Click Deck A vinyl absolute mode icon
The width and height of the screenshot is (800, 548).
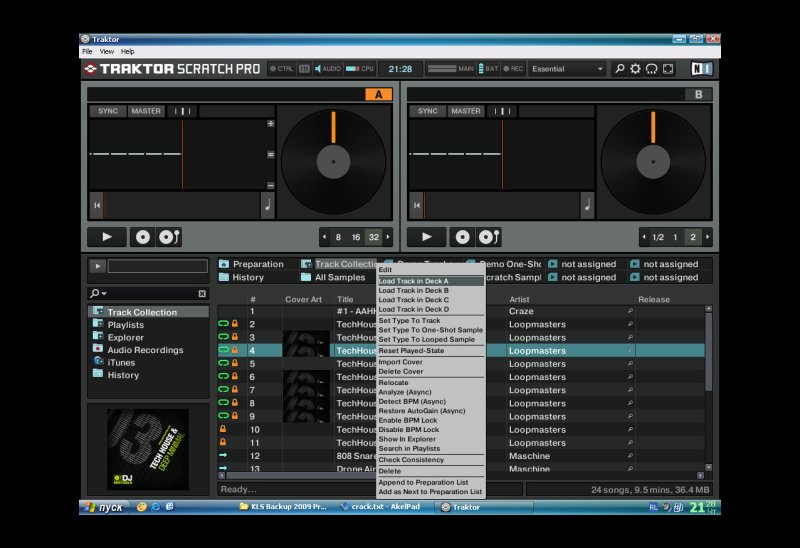(143, 237)
